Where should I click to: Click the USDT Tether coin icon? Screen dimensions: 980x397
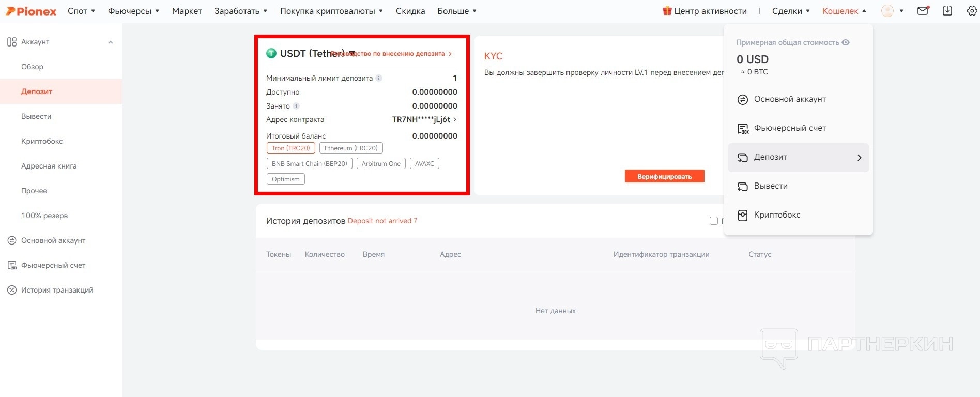point(271,53)
